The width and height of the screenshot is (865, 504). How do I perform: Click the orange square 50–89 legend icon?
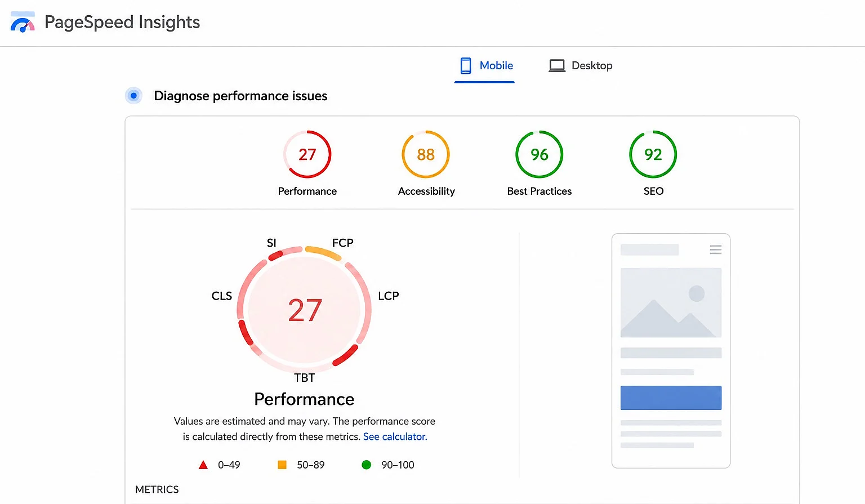coord(282,465)
